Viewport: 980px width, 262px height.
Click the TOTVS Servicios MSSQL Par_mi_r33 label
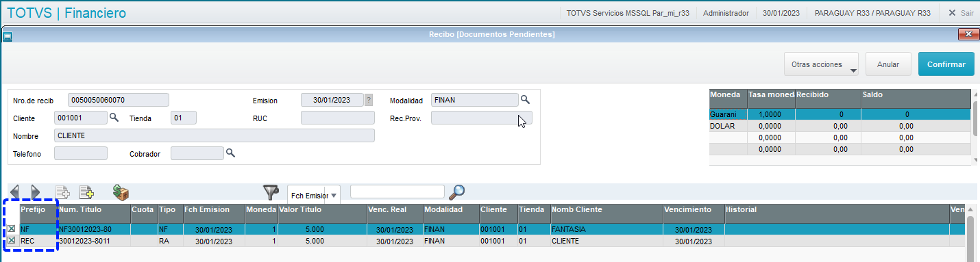point(628,13)
